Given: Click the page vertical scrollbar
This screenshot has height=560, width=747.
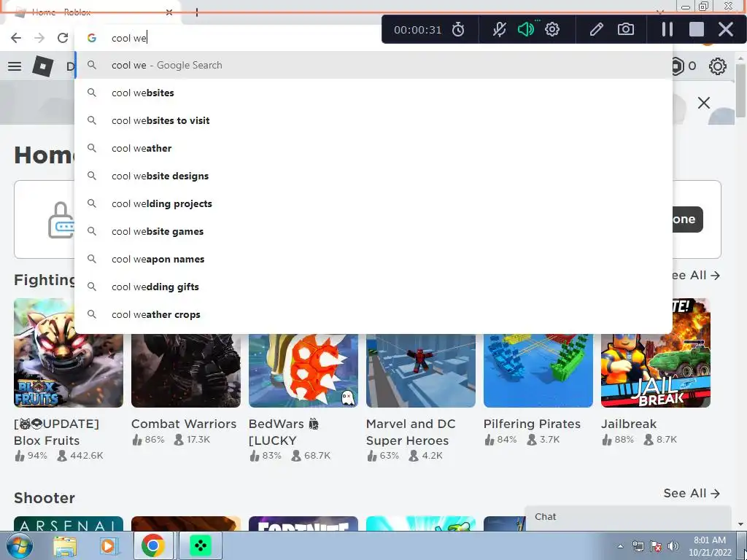Looking at the screenshot, I should point(740,90).
